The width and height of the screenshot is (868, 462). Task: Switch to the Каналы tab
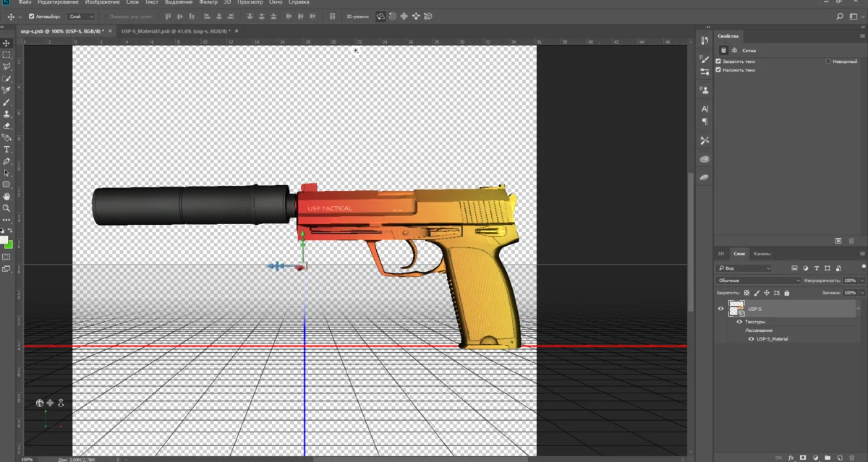coord(762,254)
